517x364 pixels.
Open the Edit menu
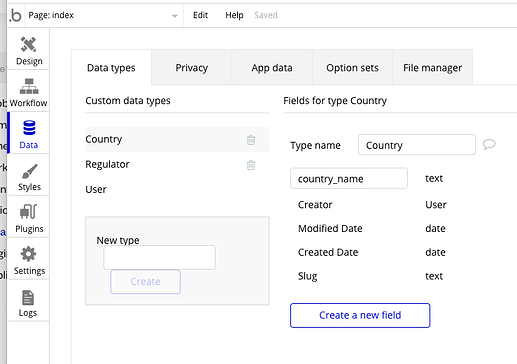pyautogui.click(x=200, y=15)
